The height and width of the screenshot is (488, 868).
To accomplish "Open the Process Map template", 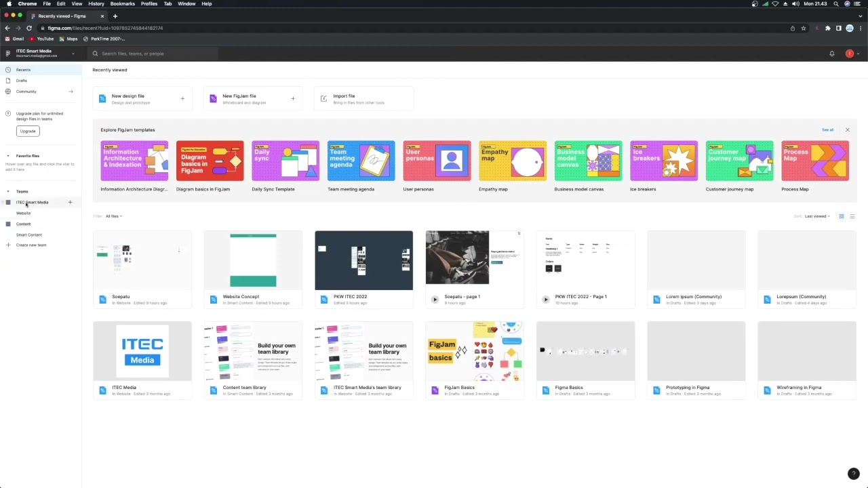I will [815, 166].
